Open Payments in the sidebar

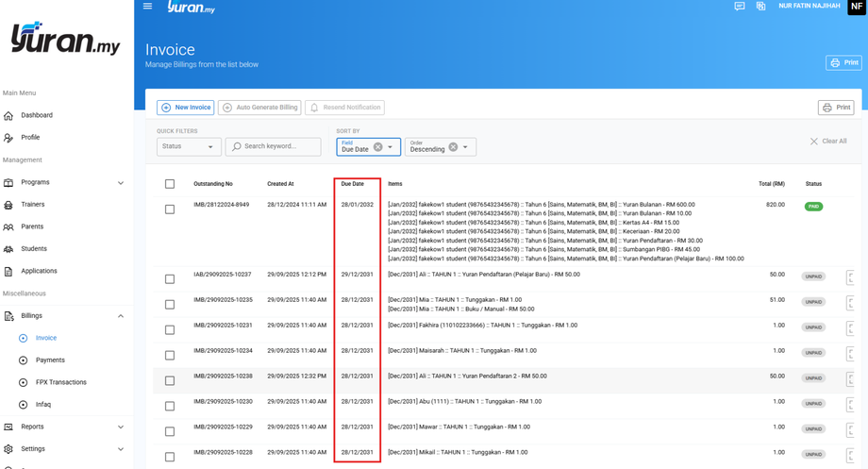(50, 360)
